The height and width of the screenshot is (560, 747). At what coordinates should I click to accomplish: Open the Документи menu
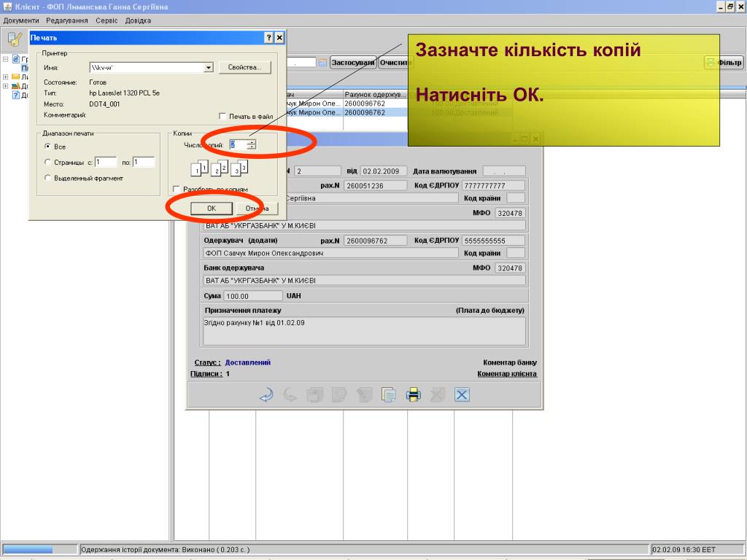[21, 20]
